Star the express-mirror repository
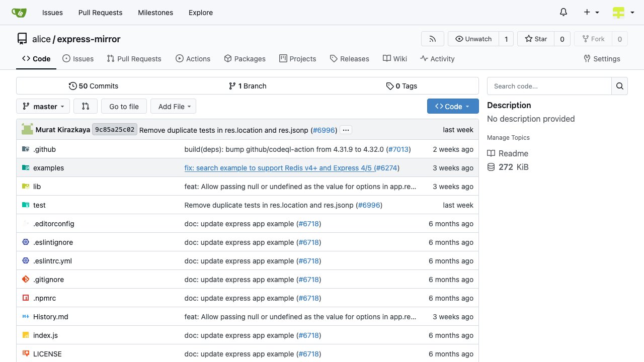644x362 pixels. [536, 39]
